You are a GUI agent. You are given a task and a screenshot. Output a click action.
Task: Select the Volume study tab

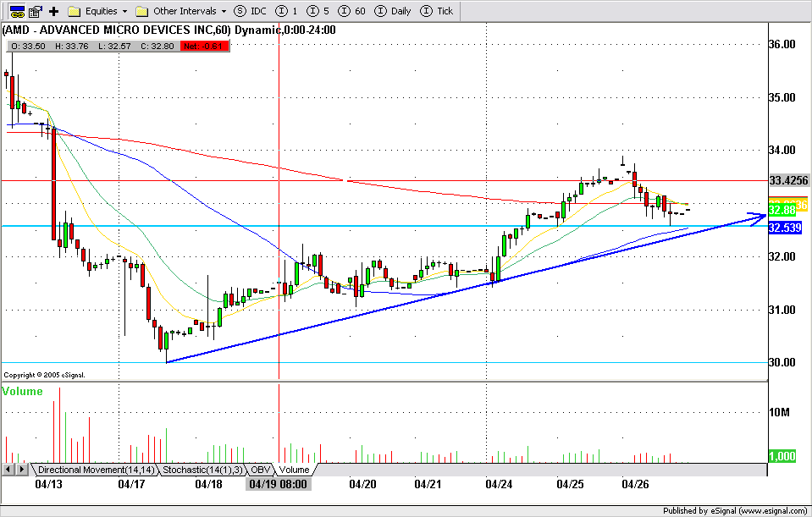(x=294, y=470)
